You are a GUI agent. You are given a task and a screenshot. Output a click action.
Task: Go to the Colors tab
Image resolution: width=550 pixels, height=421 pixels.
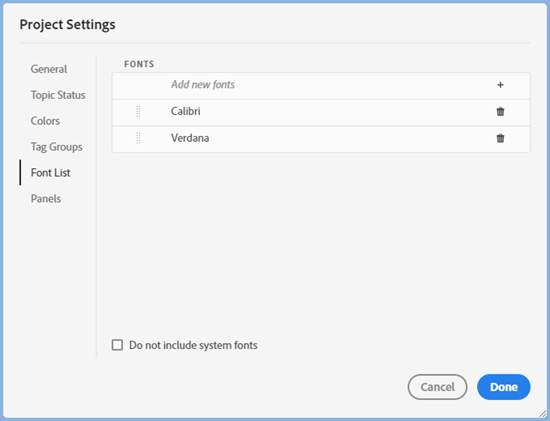point(45,121)
